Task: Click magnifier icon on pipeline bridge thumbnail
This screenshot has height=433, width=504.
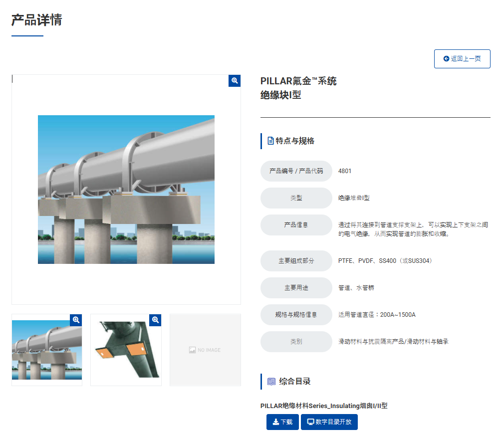Action: point(76,320)
